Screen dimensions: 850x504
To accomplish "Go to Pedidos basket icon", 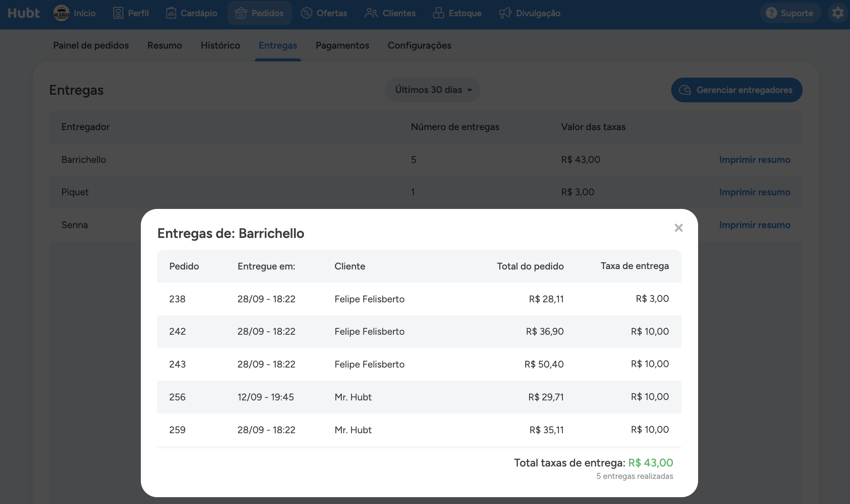I will pos(241,13).
